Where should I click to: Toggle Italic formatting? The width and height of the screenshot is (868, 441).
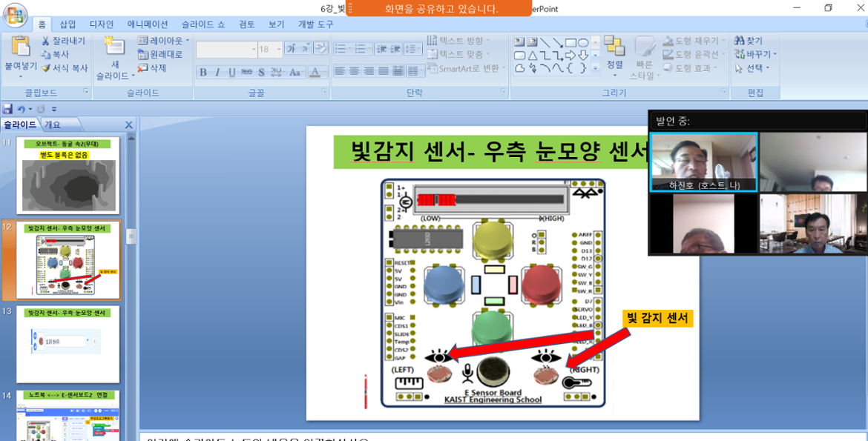(x=217, y=73)
